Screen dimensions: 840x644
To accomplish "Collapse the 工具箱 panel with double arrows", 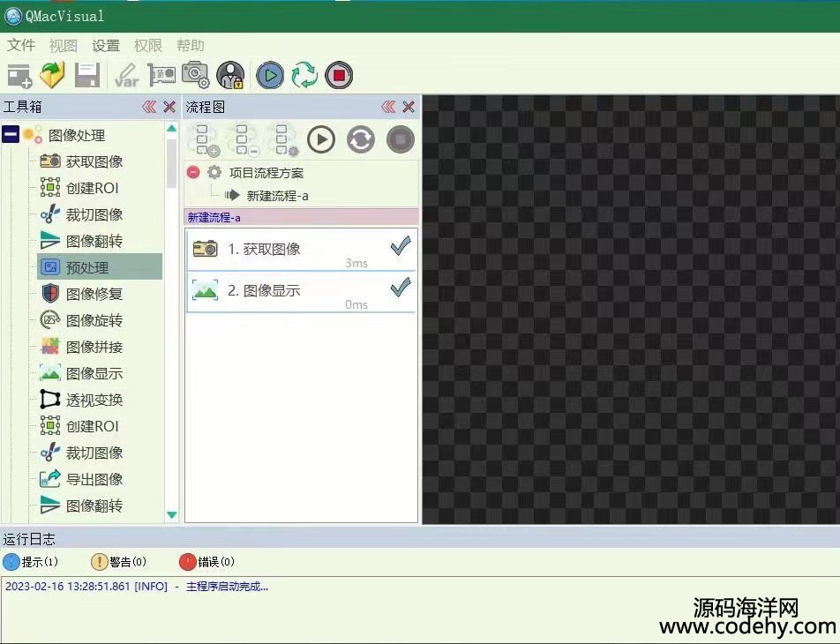I will pos(149,107).
